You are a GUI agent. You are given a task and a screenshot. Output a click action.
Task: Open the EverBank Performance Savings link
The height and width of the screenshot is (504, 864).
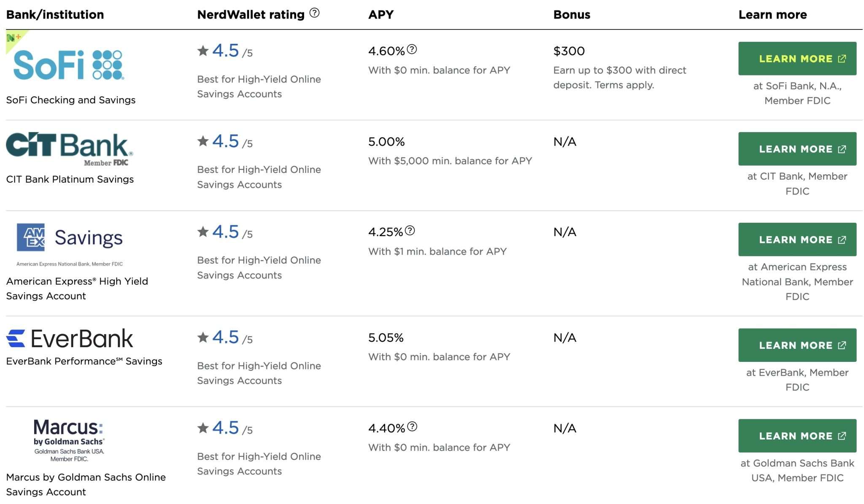coord(84,361)
